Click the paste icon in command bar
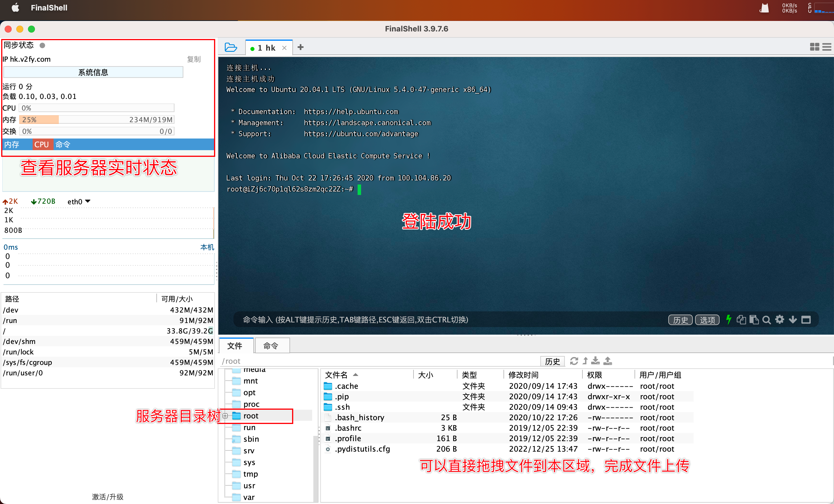 point(754,320)
